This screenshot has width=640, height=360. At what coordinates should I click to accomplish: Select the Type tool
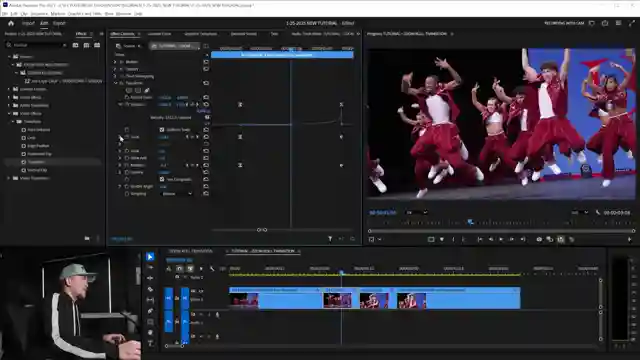150,343
